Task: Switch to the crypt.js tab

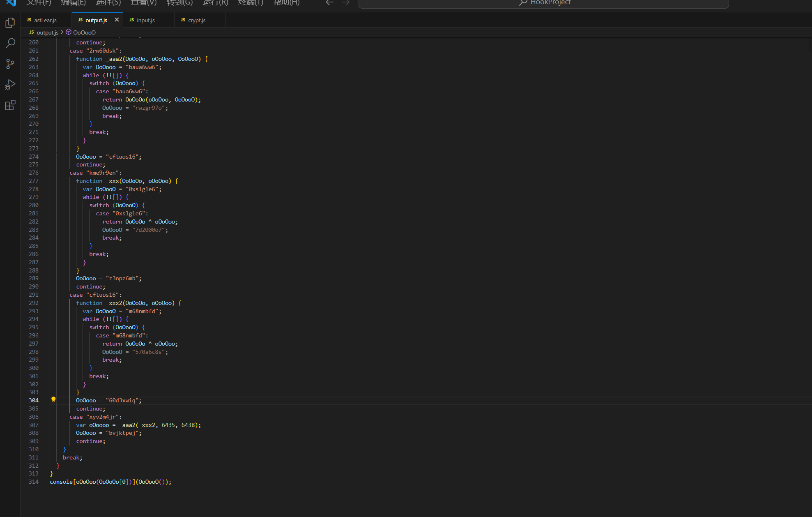Action: click(197, 20)
